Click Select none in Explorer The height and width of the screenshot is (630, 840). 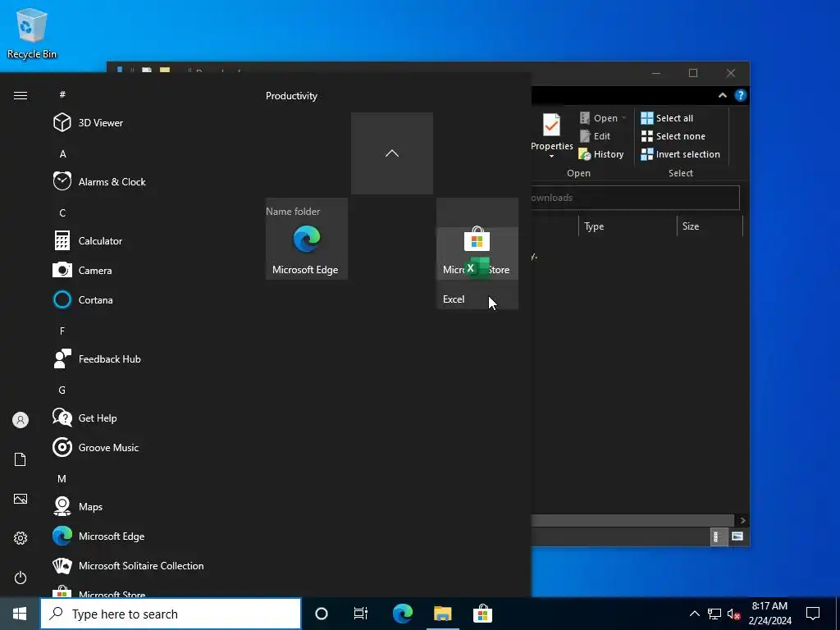(673, 136)
